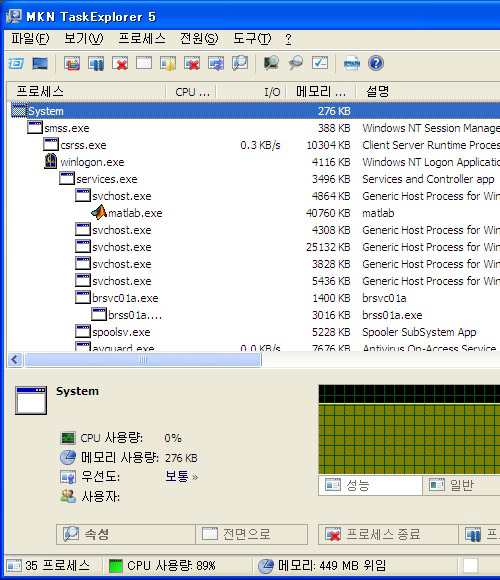
Task: Click the blue outlined window icon in toolbar
Action: coord(16,63)
